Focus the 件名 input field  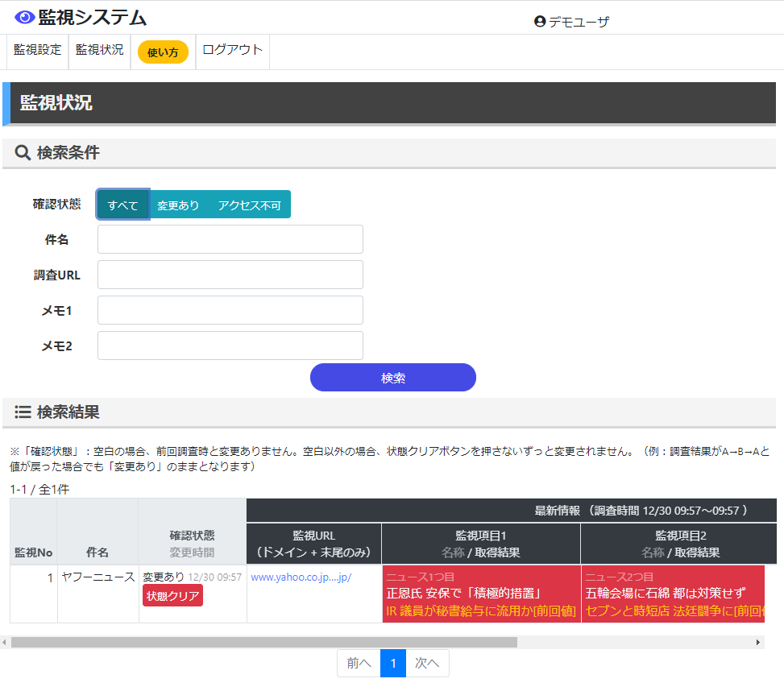pos(230,239)
